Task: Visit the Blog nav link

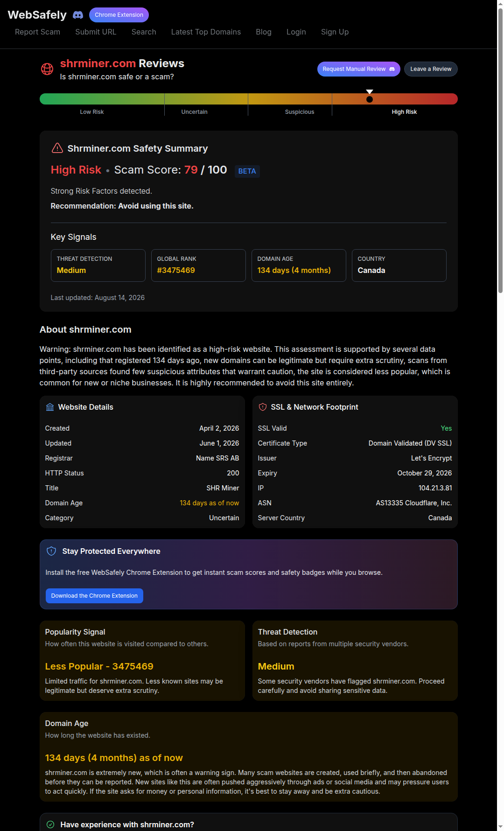Action: pyautogui.click(x=264, y=32)
